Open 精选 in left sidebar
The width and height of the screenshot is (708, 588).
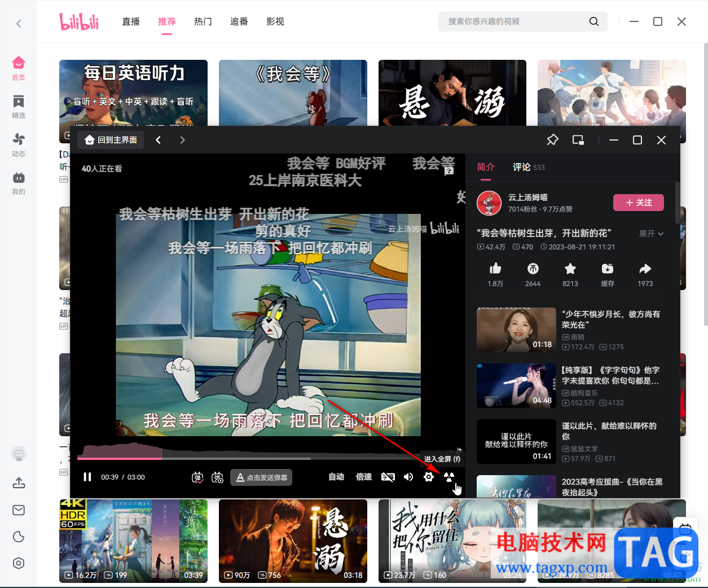[19, 107]
